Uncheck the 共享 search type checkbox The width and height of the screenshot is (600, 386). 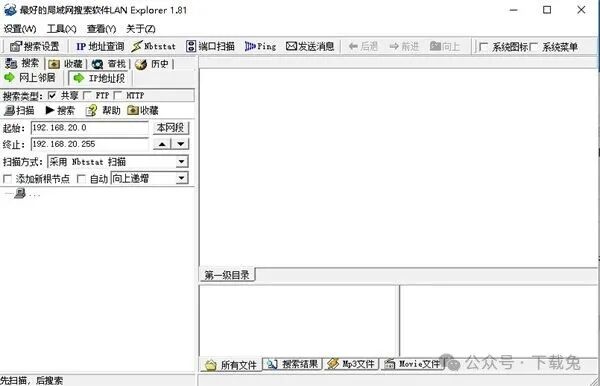click(x=52, y=95)
